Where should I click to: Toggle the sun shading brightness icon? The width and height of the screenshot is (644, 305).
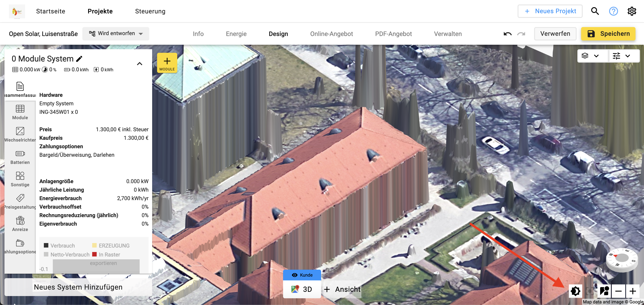click(x=575, y=291)
